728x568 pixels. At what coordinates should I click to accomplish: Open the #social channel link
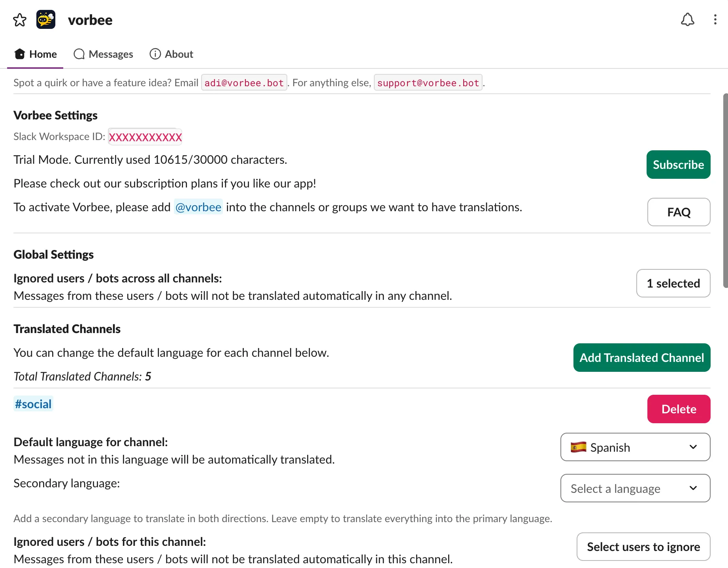click(x=33, y=404)
